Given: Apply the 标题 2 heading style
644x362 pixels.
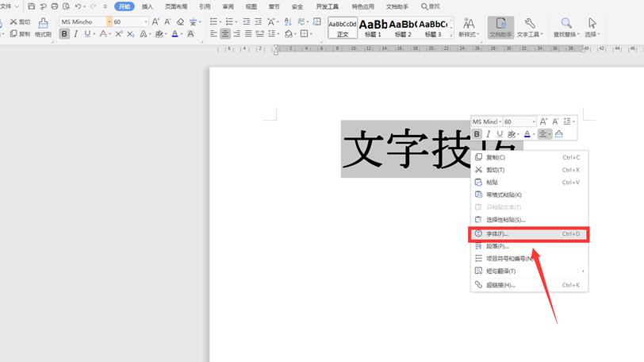Looking at the screenshot, I should click(x=403, y=28).
